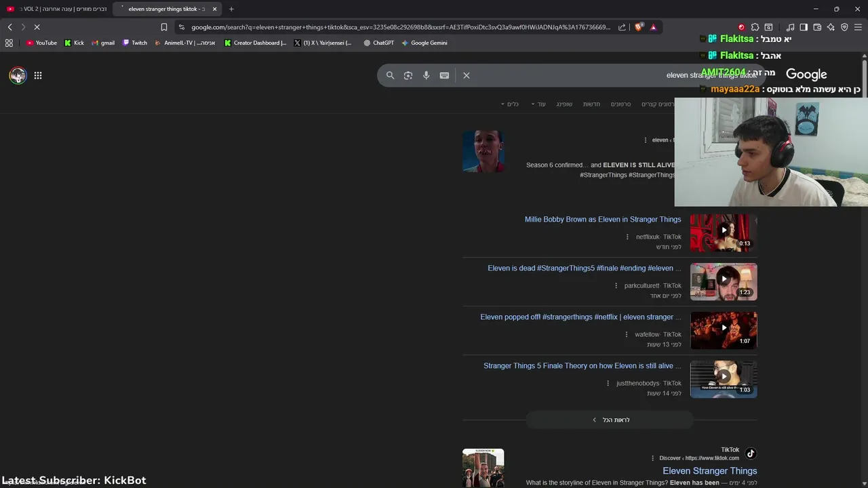Switch to the שופינג shopping filter
868x488 pixels.
[x=564, y=104]
